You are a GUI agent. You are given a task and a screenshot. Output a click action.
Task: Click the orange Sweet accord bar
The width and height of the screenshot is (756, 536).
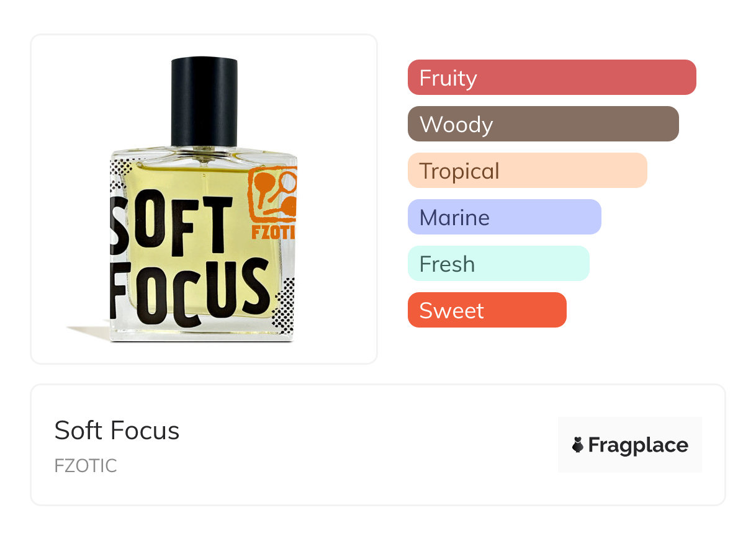click(x=487, y=310)
